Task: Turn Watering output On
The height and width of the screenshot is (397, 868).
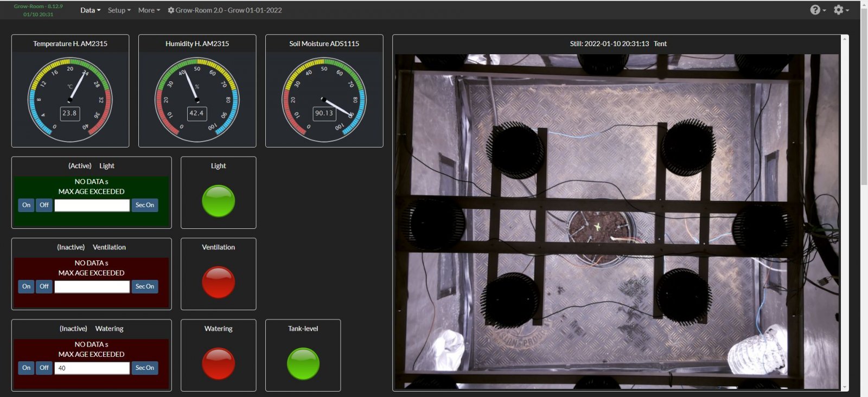Action: coord(26,368)
